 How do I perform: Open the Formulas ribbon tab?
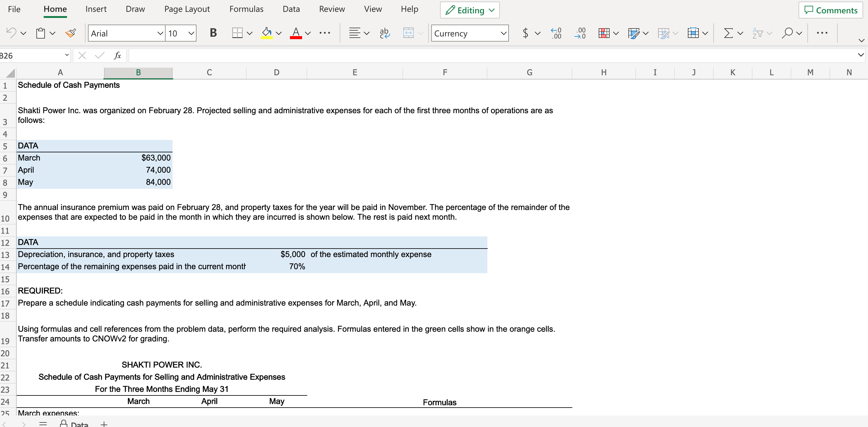click(x=246, y=9)
